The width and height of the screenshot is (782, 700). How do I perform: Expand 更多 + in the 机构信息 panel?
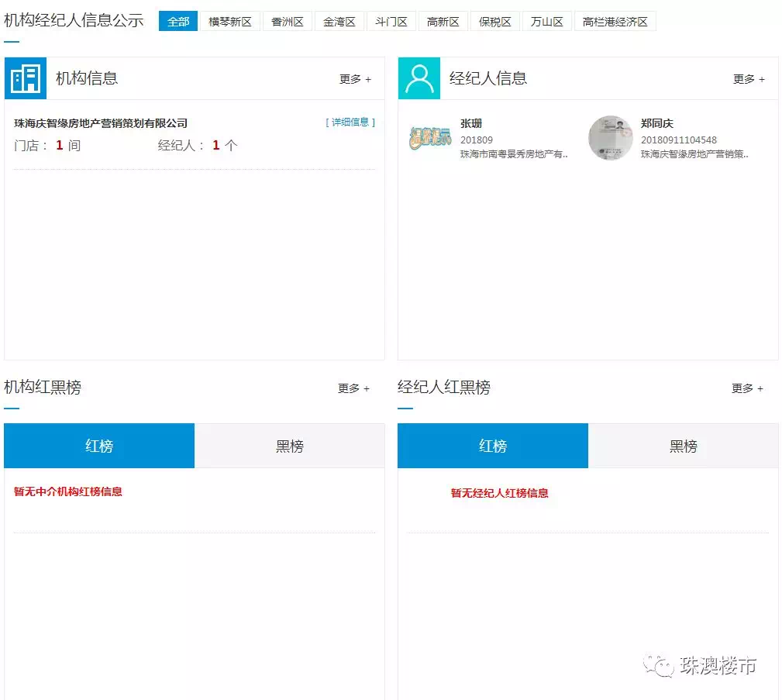click(x=355, y=79)
